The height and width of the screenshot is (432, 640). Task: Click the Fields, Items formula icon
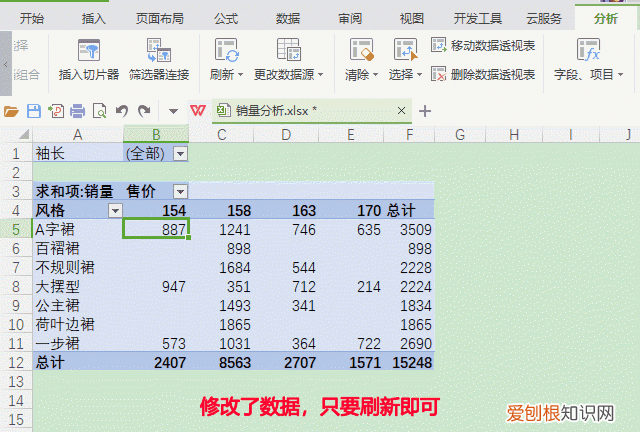pos(589,50)
